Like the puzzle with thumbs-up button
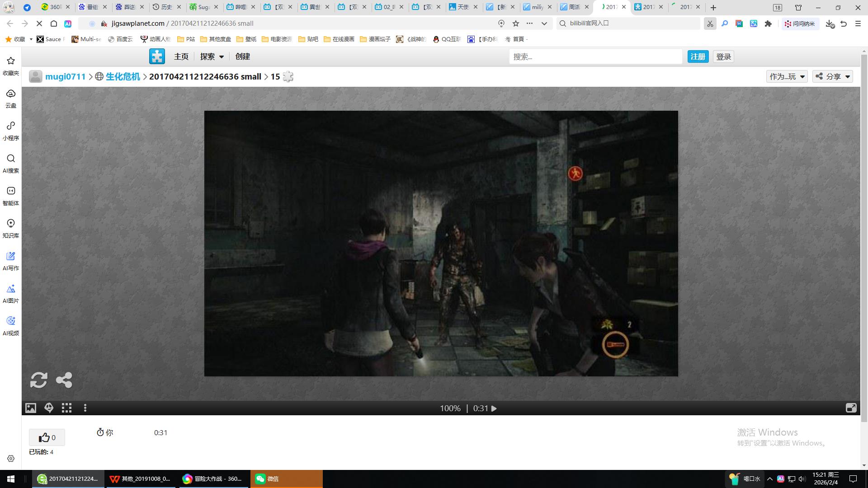 [47, 437]
